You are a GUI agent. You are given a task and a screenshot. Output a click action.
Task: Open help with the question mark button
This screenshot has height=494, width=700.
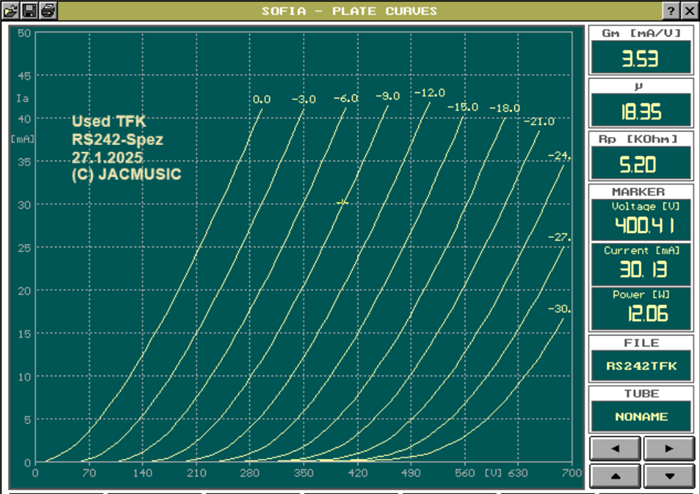[x=669, y=10]
